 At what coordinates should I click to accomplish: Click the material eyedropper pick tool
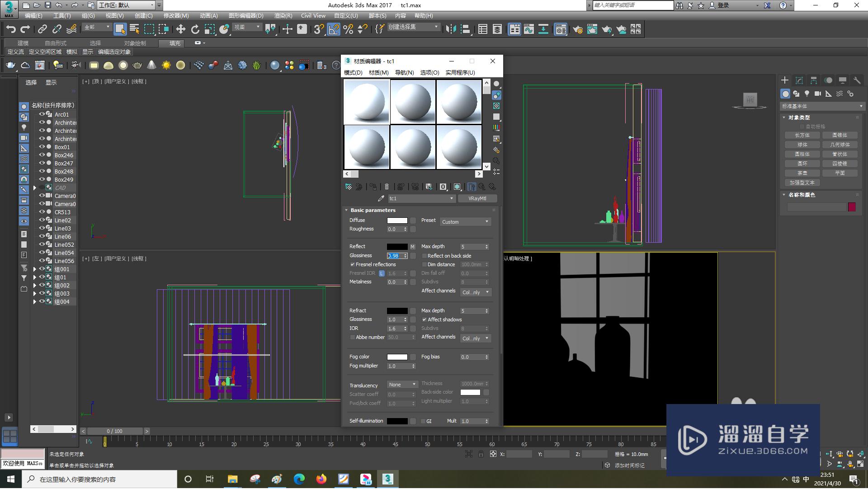[381, 198]
